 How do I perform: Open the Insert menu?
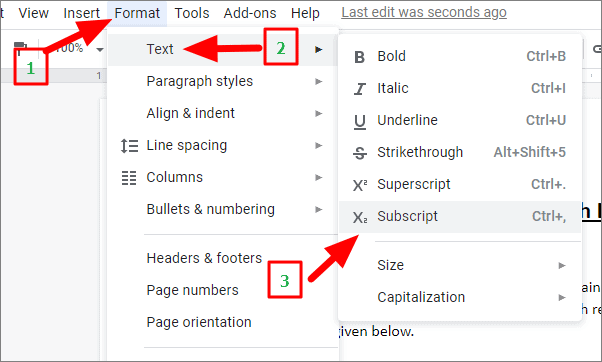pos(81,13)
